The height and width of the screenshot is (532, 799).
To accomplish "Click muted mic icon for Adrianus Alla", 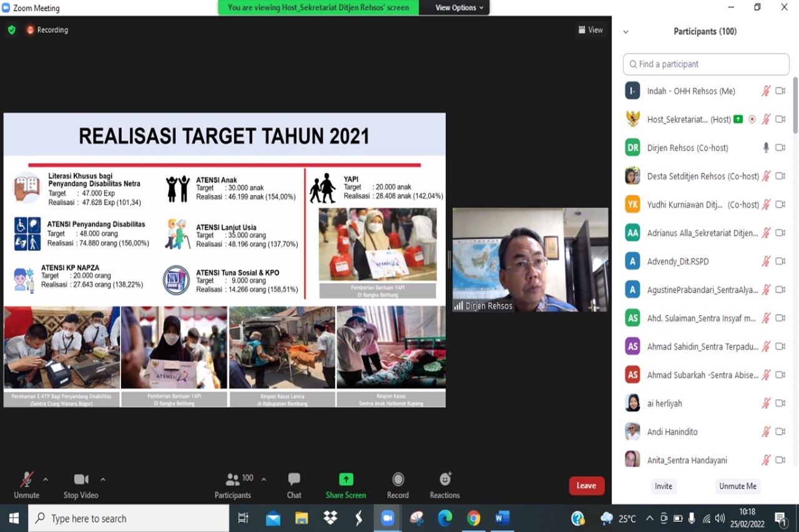I will pos(766,233).
